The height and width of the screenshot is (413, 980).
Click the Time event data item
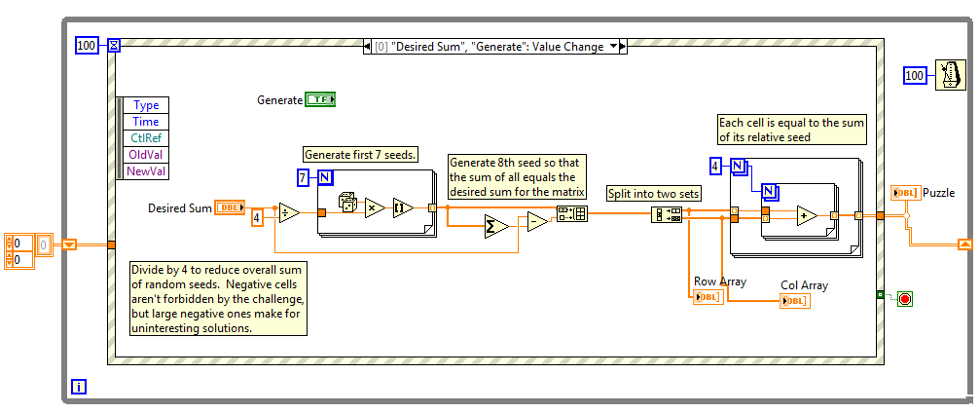click(x=146, y=122)
